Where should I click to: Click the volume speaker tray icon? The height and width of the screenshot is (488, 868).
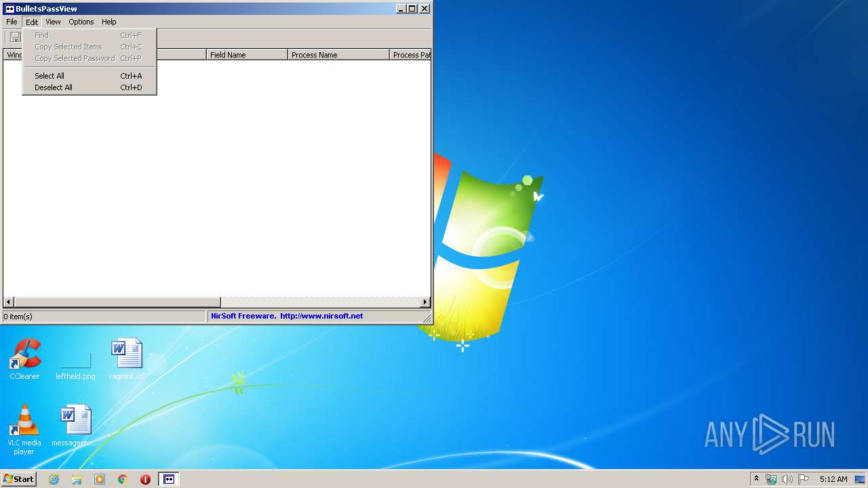pyautogui.click(x=787, y=479)
